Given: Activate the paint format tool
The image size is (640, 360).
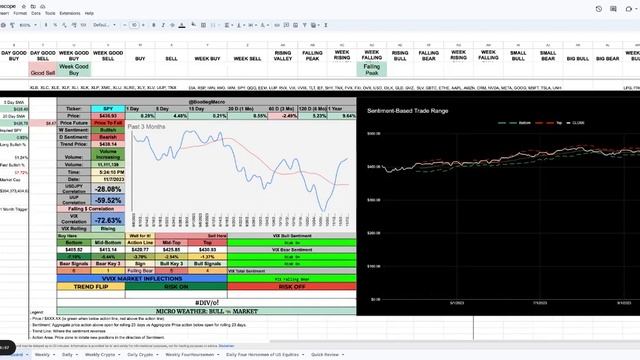Looking at the screenshot, I should [13, 25].
